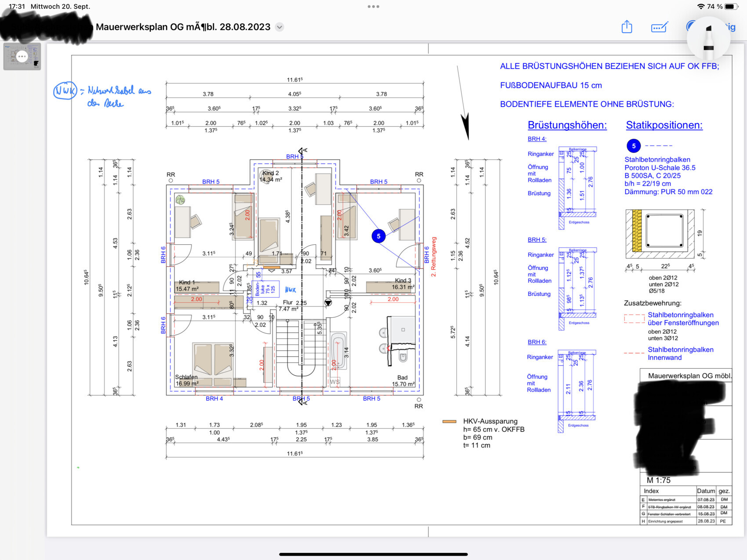Tap the orange HKV-Aussparung legend swatch
Image resolution: width=747 pixels, height=560 pixels.
pos(449,422)
